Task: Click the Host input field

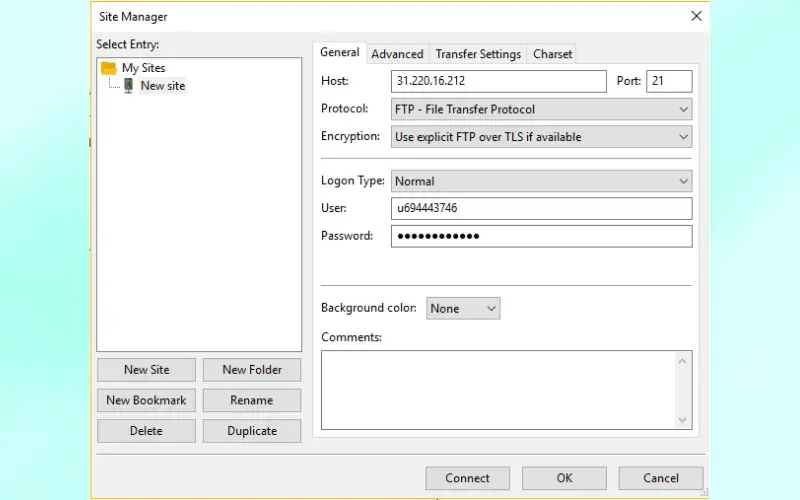Action: (x=498, y=81)
